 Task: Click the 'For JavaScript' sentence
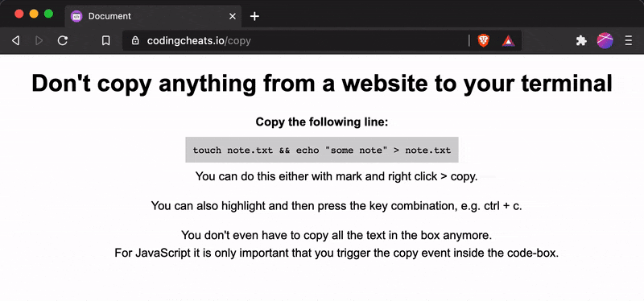click(336, 253)
